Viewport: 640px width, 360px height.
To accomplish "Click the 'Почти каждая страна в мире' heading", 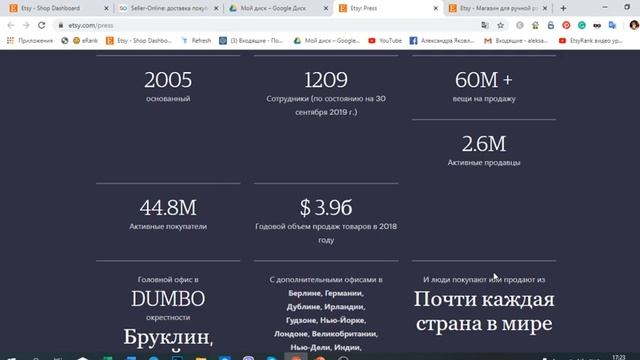I will point(484,311).
